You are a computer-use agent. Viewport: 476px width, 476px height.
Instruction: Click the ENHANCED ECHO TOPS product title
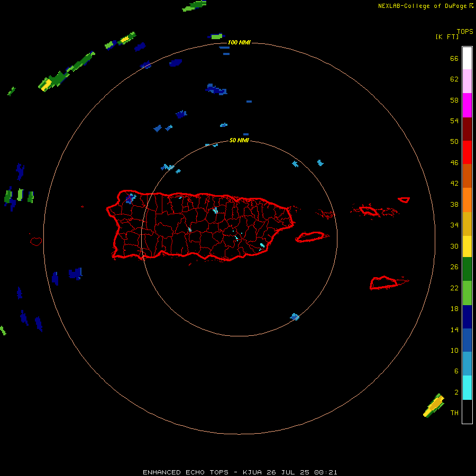click(186, 472)
